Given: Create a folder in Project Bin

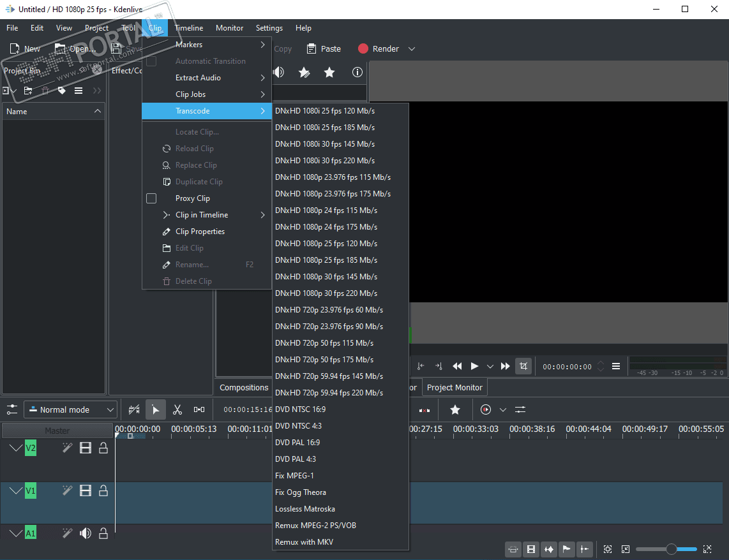Looking at the screenshot, I should (28, 91).
